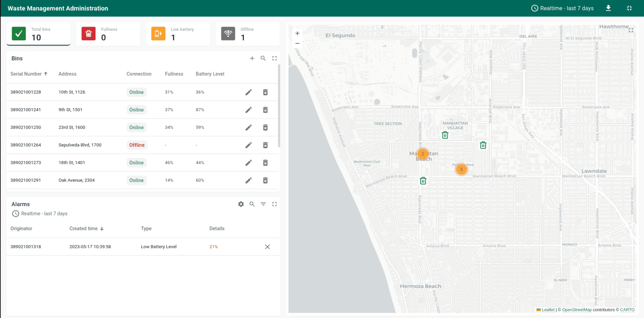Click the search icon in the Alarms panel
644x318 pixels.
(x=252, y=204)
